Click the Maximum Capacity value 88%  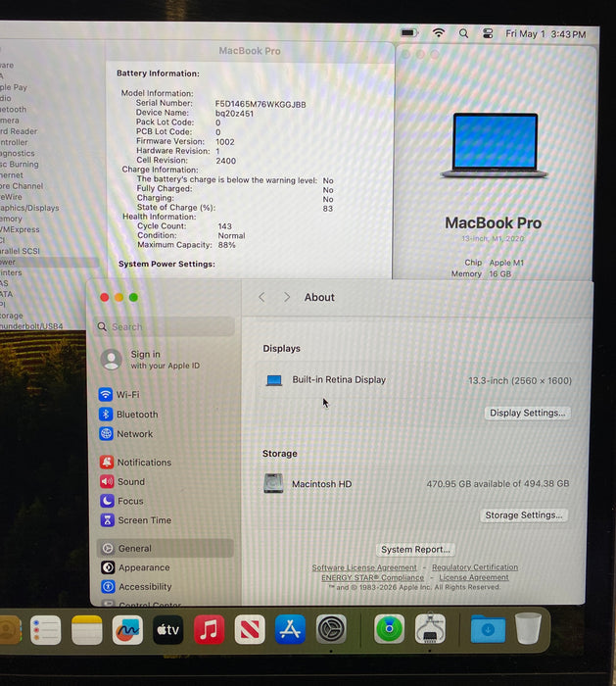[x=227, y=245]
